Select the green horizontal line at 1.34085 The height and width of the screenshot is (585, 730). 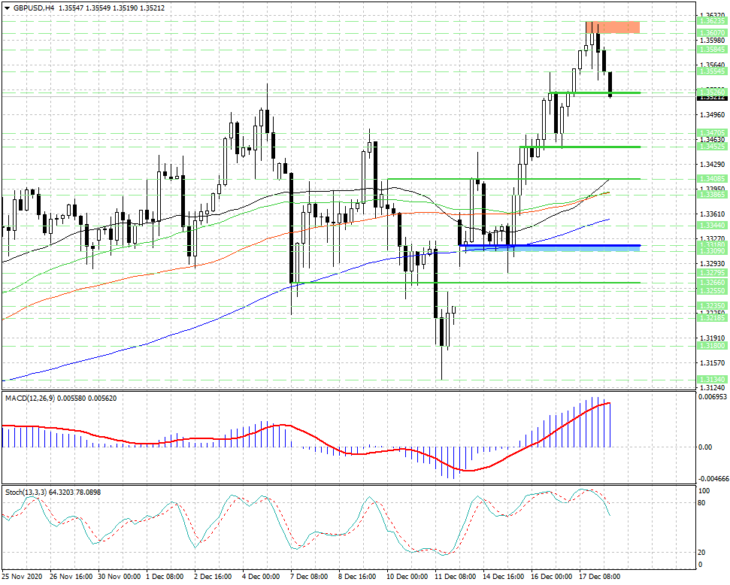pyautogui.click(x=514, y=179)
